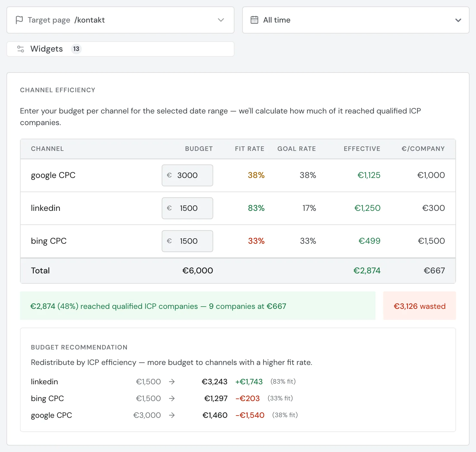Click the €1,250 effective value for linkedin
The width and height of the screenshot is (476, 452).
pyautogui.click(x=367, y=208)
